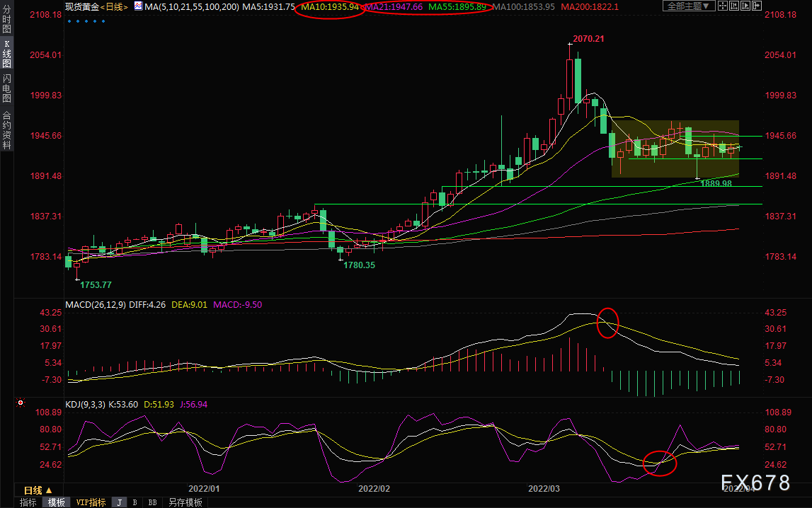
Task: Click the red sun marker beside KDJ
Action: (x=21, y=404)
